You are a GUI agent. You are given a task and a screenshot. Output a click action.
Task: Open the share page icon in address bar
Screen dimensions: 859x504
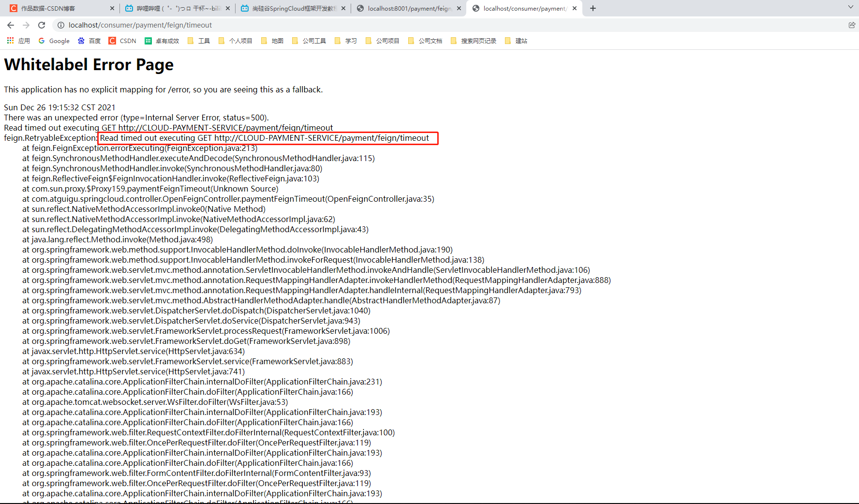[852, 25]
